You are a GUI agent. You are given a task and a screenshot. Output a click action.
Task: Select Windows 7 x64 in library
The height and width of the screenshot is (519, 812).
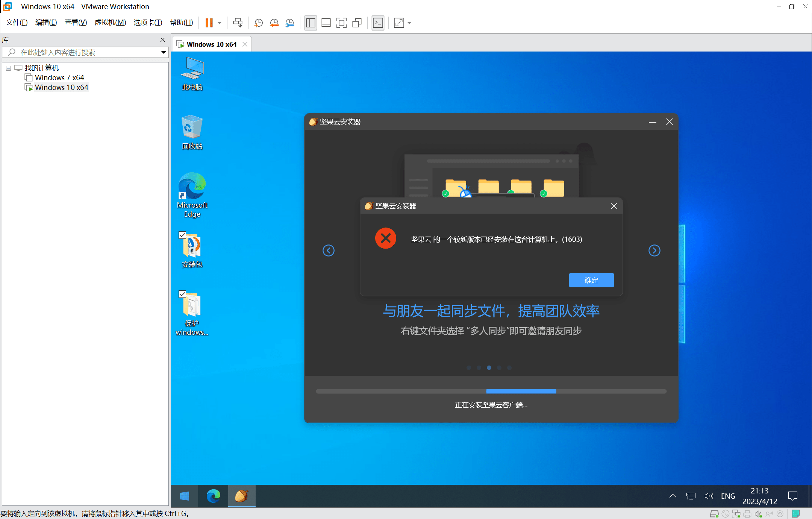pos(59,77)
